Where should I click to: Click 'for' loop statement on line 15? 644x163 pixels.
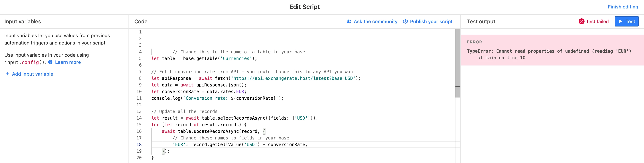coord(199,125)
